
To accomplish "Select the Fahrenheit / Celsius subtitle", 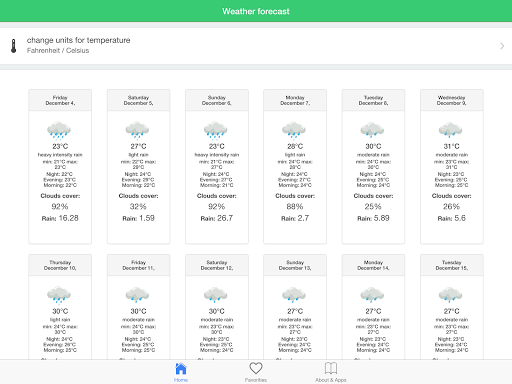I will click(58, 51).
